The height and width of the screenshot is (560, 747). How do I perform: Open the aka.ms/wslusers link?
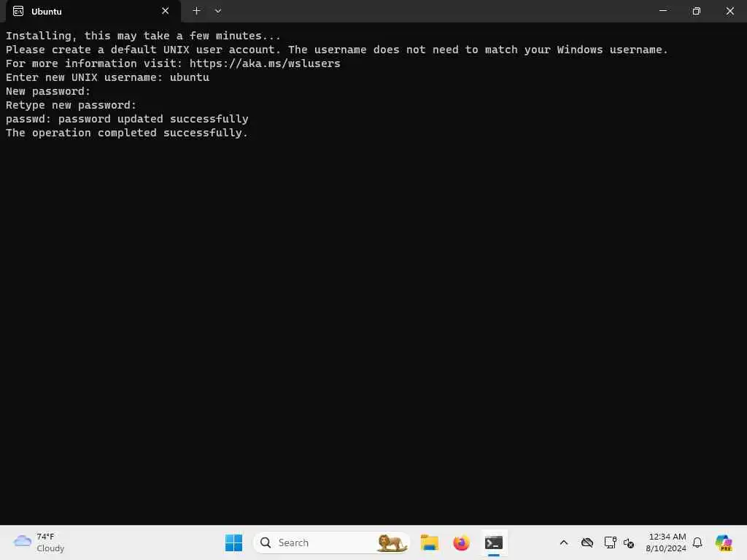(x=265, y=63)
